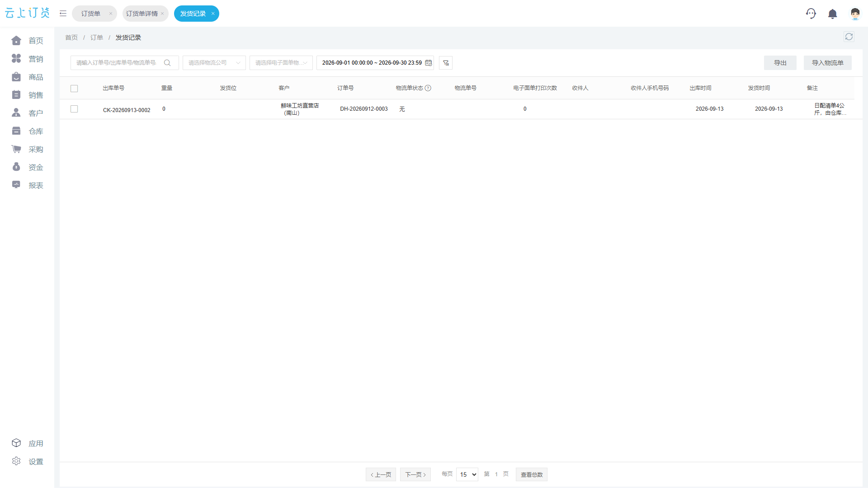Screen dimensions: 868x488
Task: Open customer service headset icon
Action: point(811,14)
